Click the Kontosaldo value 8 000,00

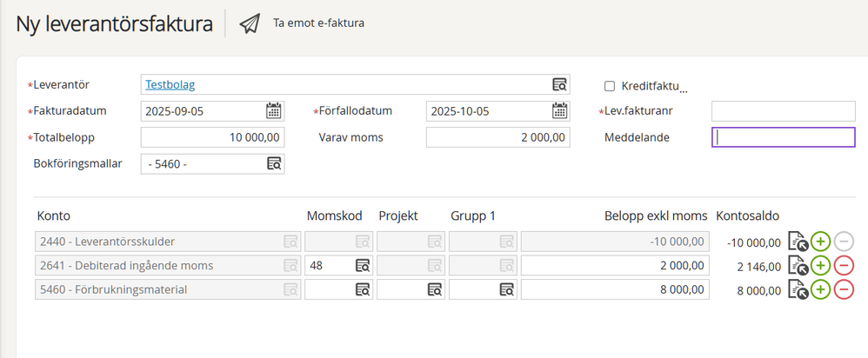[759, 290]
